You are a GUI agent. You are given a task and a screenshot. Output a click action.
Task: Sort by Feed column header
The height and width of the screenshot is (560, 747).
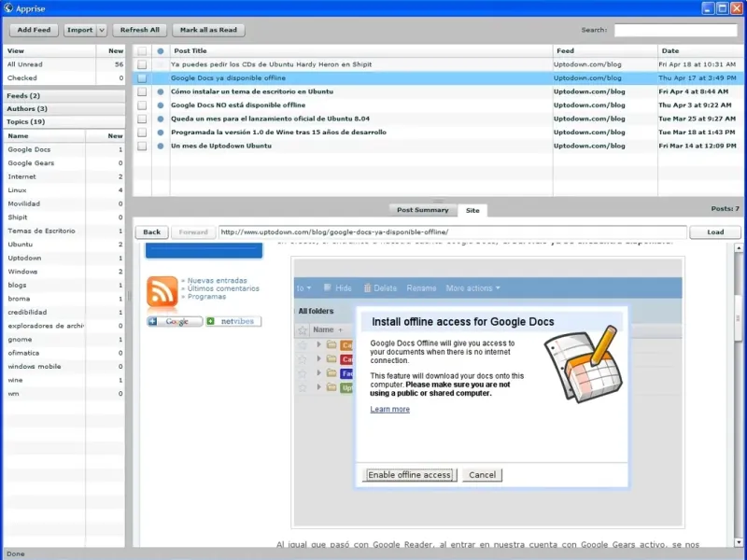(x=605, y=51)
